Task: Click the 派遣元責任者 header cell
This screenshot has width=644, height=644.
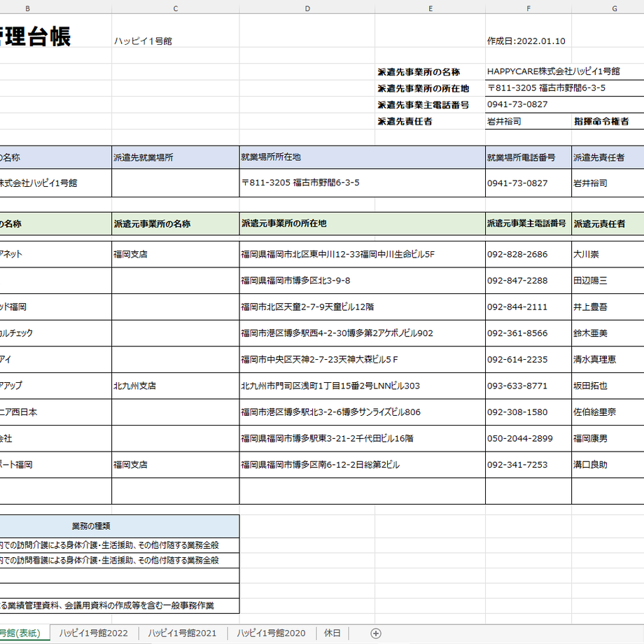Action: [x=608, y=224]
